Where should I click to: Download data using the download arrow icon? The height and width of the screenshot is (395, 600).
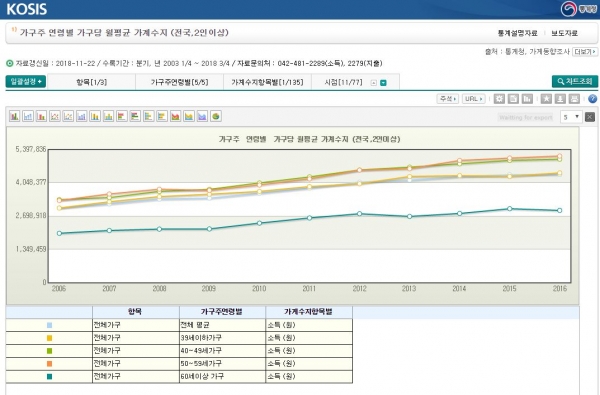coord(560,99)
